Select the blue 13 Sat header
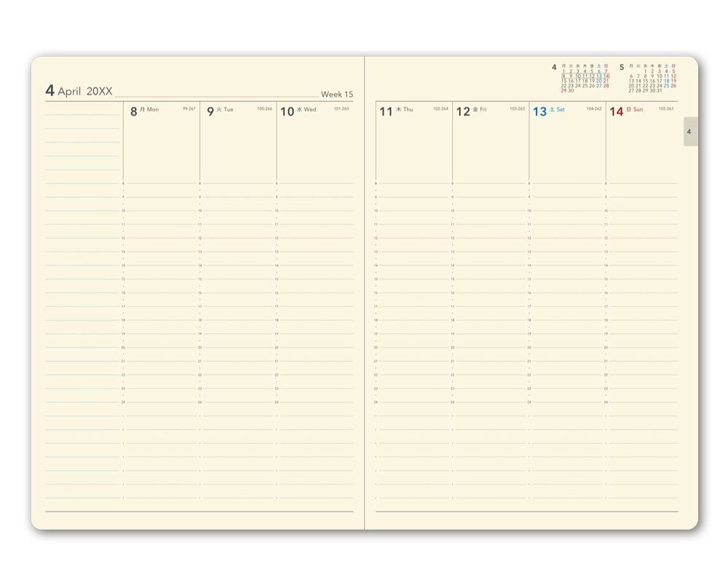This screenshot has width=728, height=582. [x=549, y=111]
